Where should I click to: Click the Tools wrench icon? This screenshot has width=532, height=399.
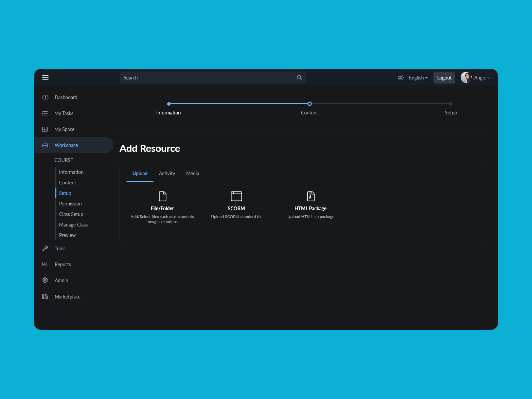click(x=45, y=249)
